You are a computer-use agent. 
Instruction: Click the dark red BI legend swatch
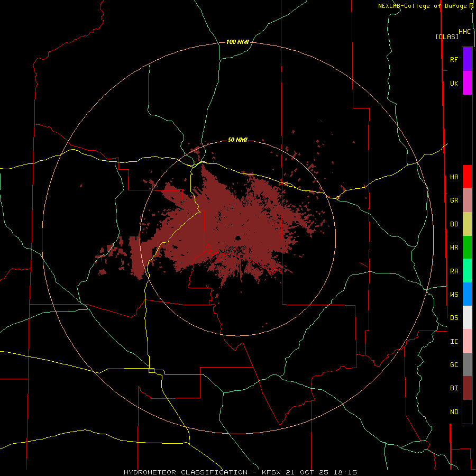coord(467,388)
